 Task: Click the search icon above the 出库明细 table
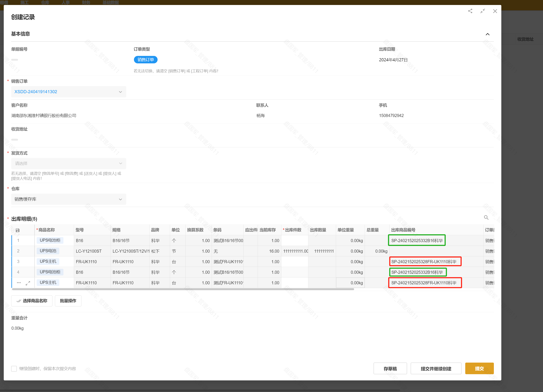(486, 217)
